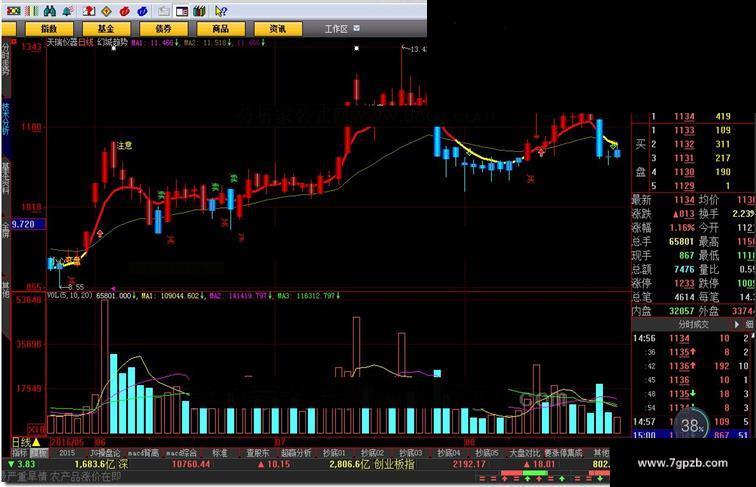The height and width of the screenshot is (487, 756).
Task: Open the 工作区 dropdown arrow
Action: point(357,28)
